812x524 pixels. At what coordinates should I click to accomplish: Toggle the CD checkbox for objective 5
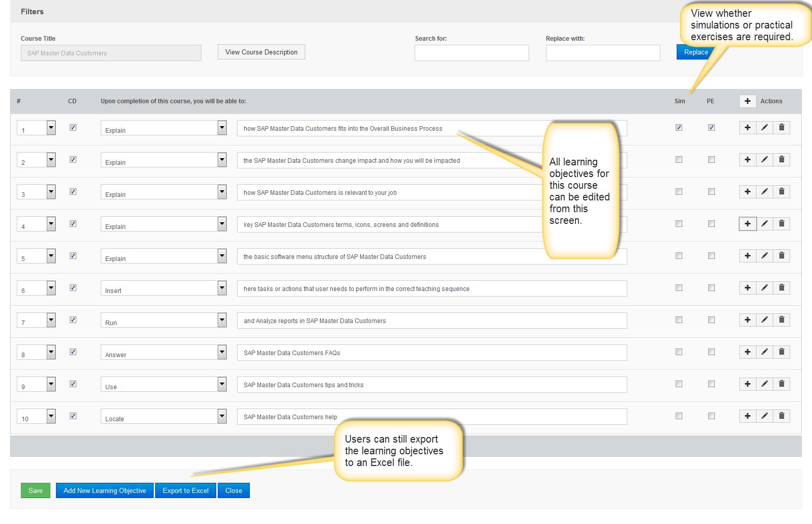coord(73,256)
